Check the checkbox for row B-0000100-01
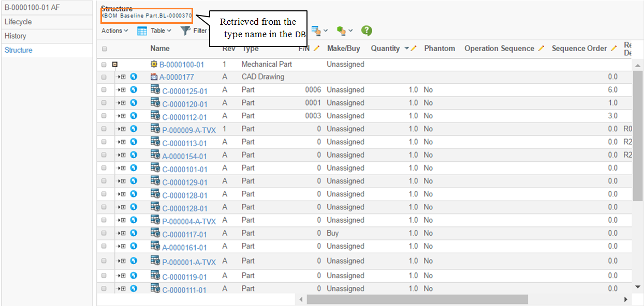 click(x=105, y=65)
